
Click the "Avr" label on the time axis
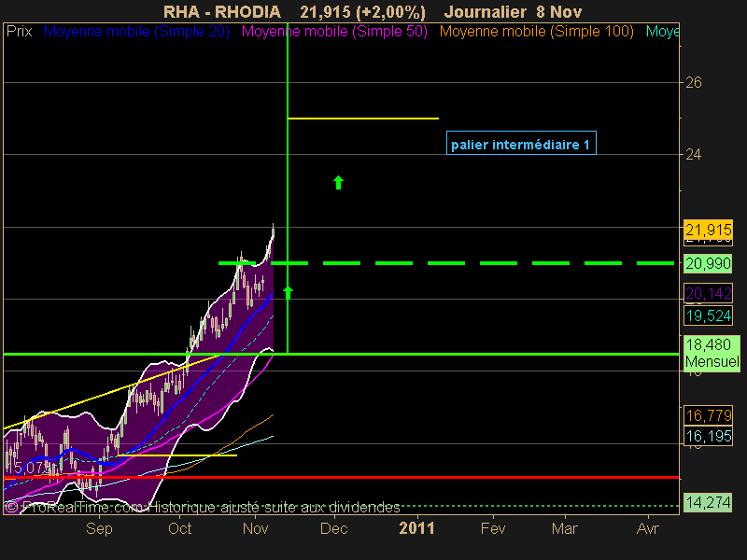pyautogui.click(x=648, y=528)
